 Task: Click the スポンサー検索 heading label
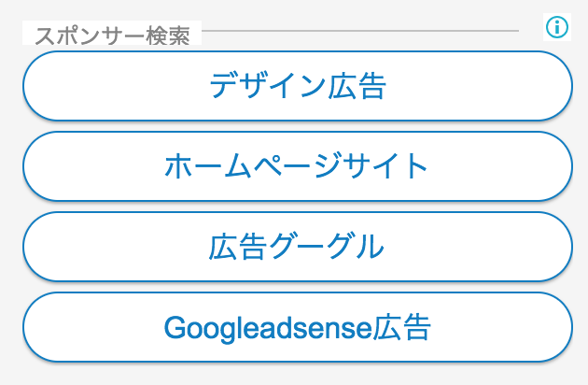[x=113, y=36]
